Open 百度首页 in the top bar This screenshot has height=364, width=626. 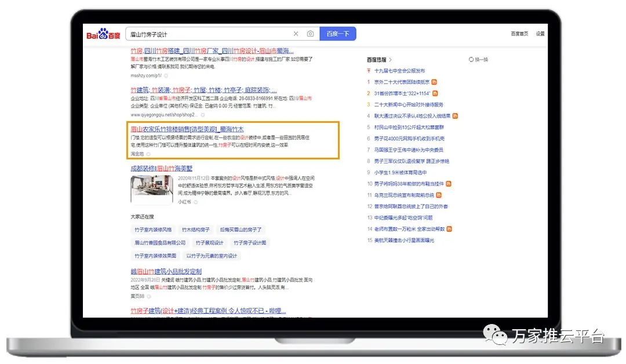point(519,34)
